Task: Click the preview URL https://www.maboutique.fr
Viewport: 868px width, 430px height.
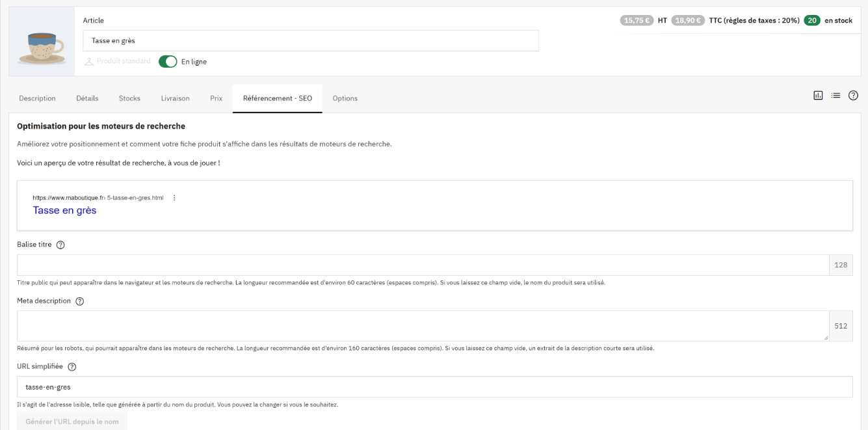Action: (x=69, y=198)
